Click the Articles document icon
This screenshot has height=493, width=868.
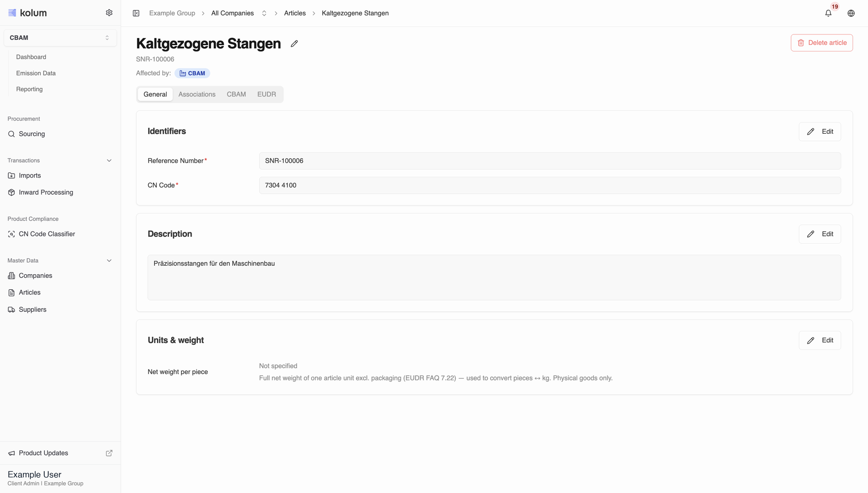[11, 293]
